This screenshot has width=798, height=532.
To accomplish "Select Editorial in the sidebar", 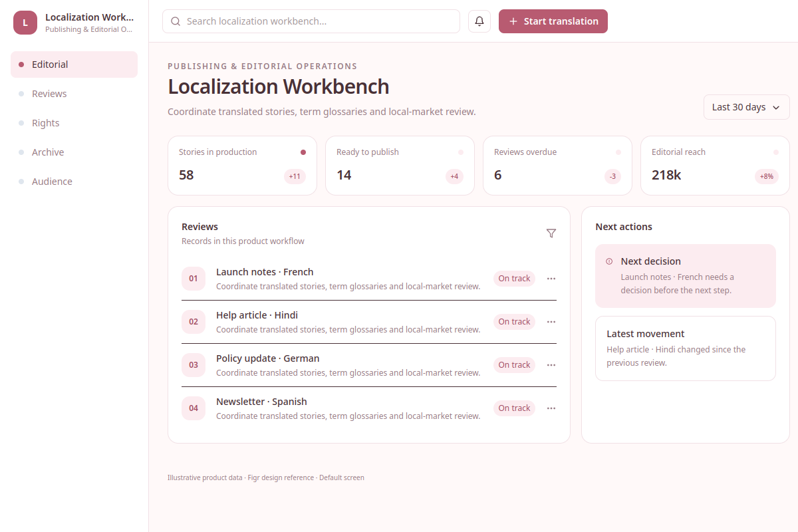I will coord(74,65).
